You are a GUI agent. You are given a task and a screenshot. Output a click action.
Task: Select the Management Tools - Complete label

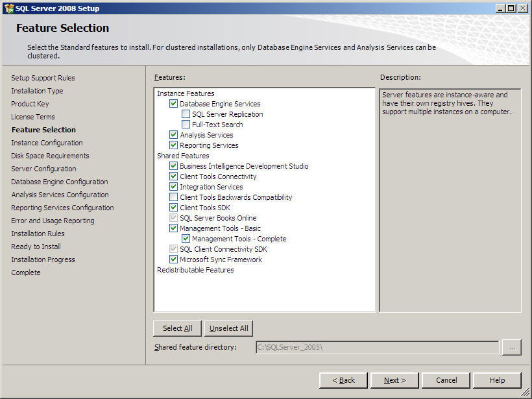[x=239, y=239]
